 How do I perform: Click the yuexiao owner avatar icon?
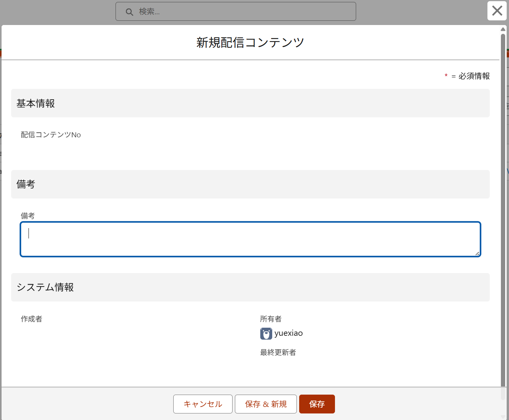click(x=266, y=333)
